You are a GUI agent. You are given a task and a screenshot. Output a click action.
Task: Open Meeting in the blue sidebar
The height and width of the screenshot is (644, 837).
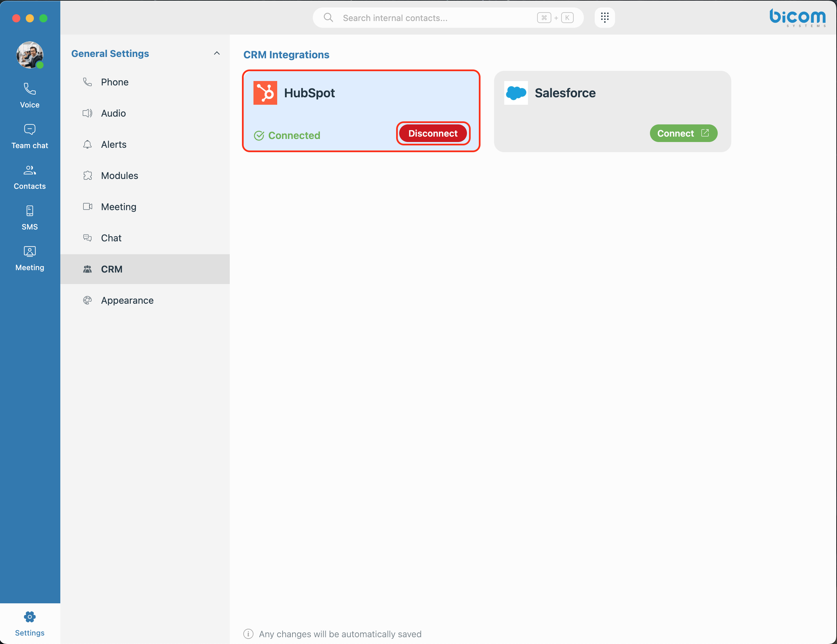tap(29, 258)
